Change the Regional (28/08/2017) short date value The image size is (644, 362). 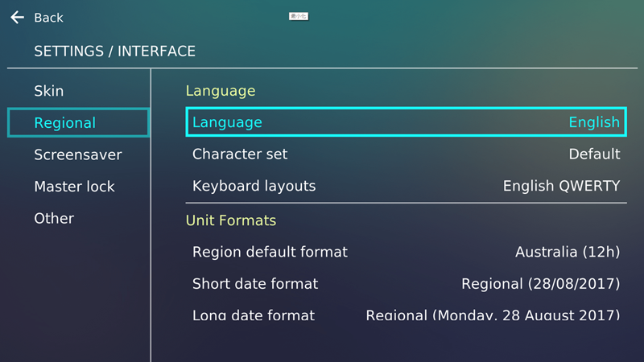point(540,284)
